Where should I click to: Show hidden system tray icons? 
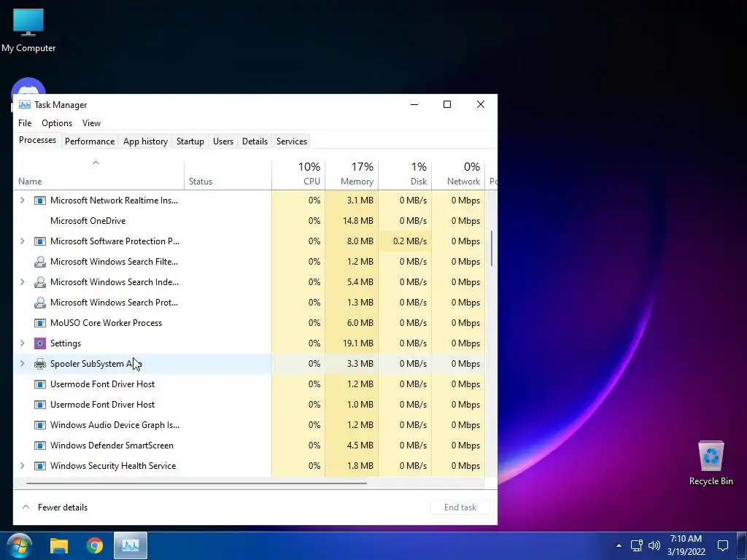(619, 545)
